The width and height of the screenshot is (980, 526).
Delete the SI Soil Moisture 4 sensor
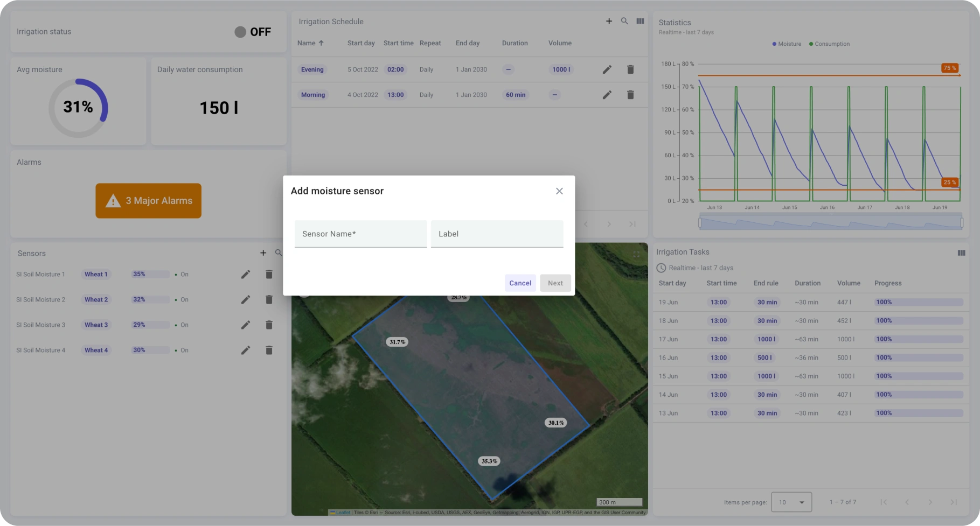[269, 350]
